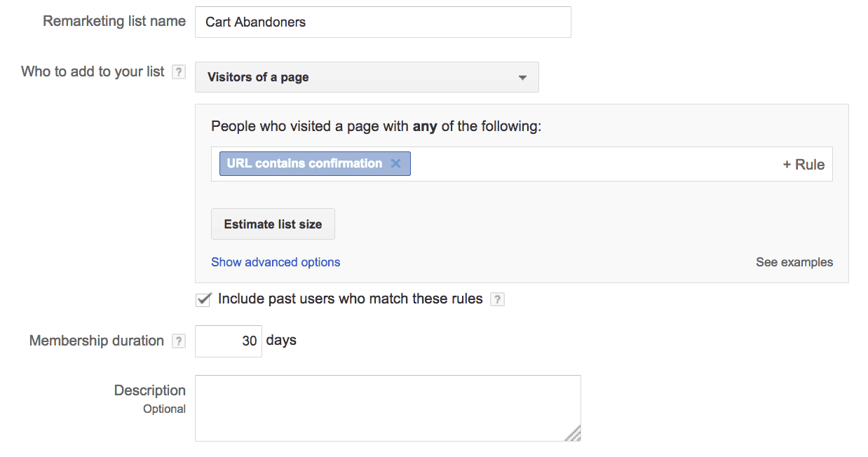Click the Who to add to your list label
This screenshot has width=868, height=457.
tap(93, 71)
